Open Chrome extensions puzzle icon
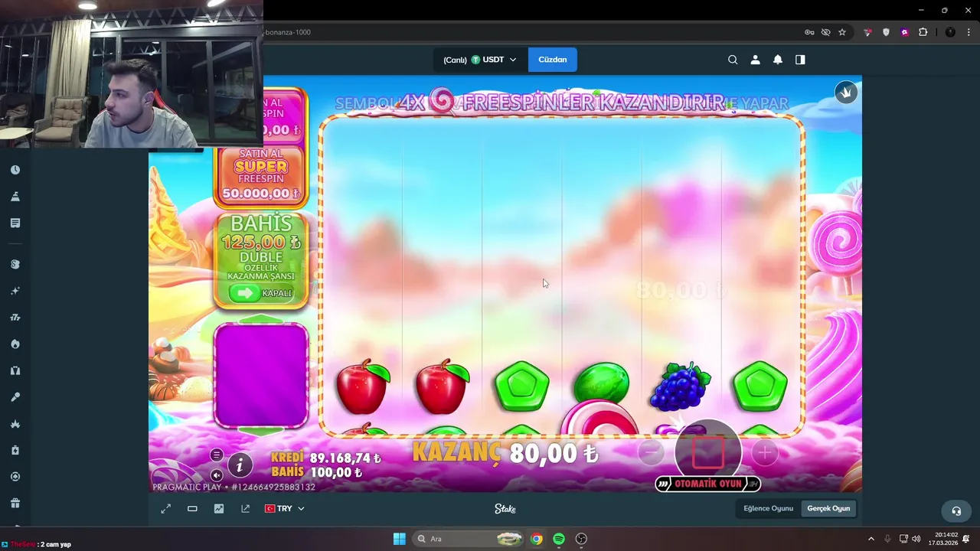Screen dimensions: 980x551 (x=923, y=32)
